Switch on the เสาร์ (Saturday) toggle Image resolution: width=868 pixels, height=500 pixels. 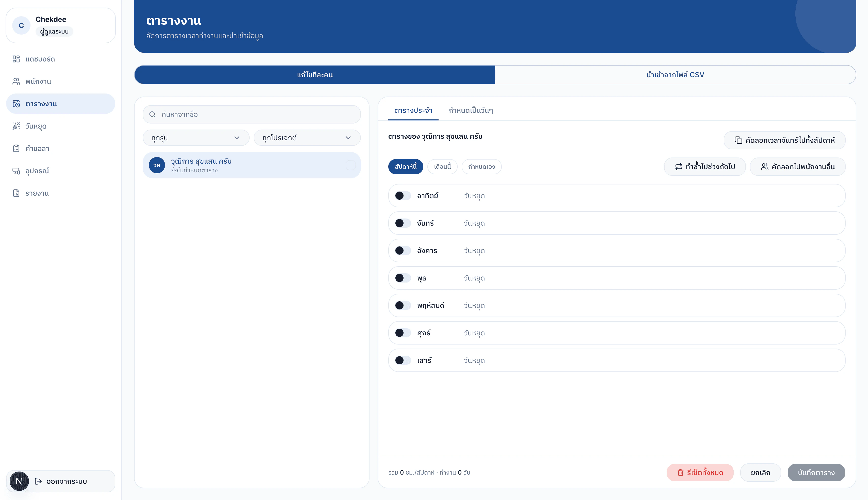click(403, 360)
